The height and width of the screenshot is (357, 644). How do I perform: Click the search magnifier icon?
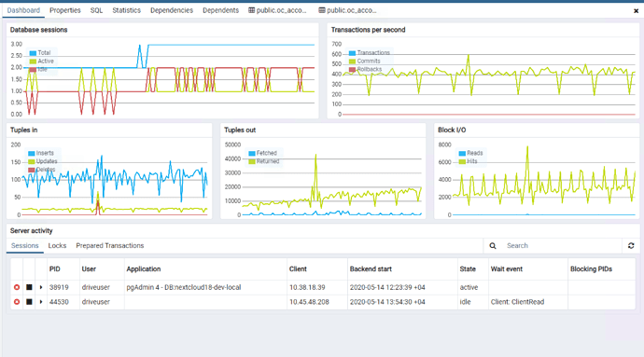(x=493, y=246)
